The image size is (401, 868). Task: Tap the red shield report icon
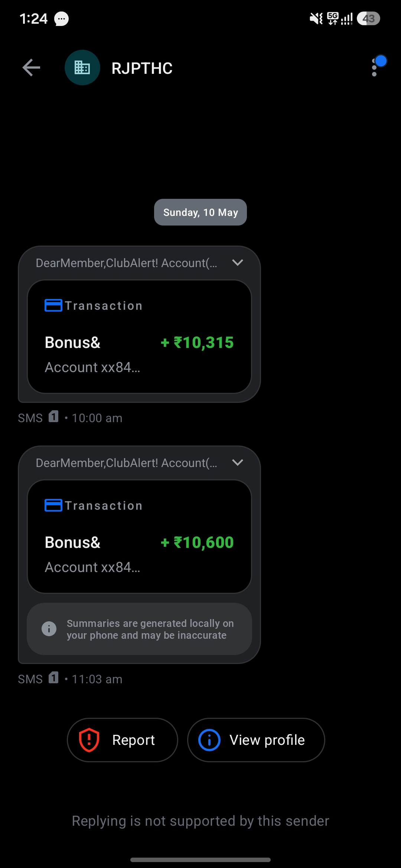tap(89, 740)
